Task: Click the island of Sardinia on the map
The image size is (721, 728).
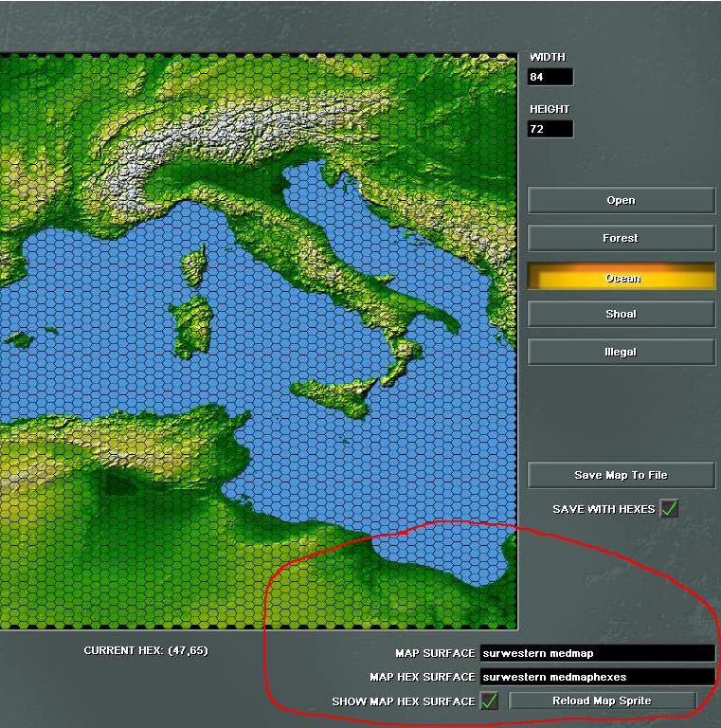Action: (x=193, y=325)
